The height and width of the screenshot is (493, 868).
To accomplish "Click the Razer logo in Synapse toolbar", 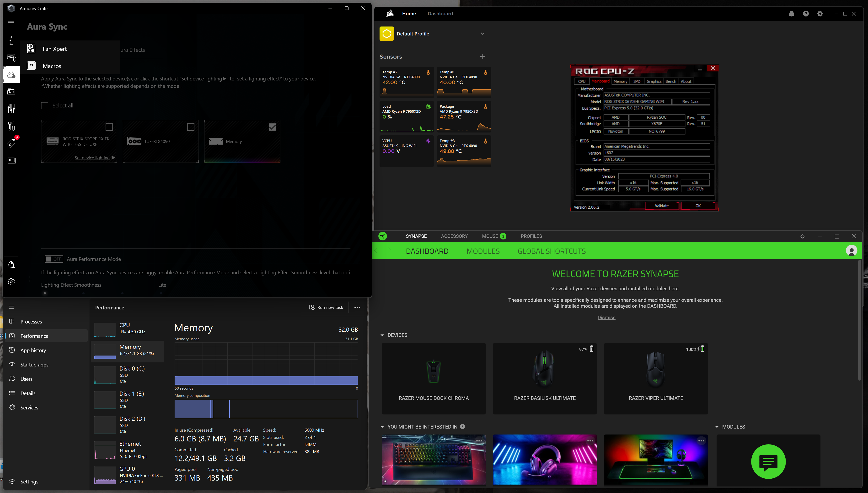I will coord(383,236).
